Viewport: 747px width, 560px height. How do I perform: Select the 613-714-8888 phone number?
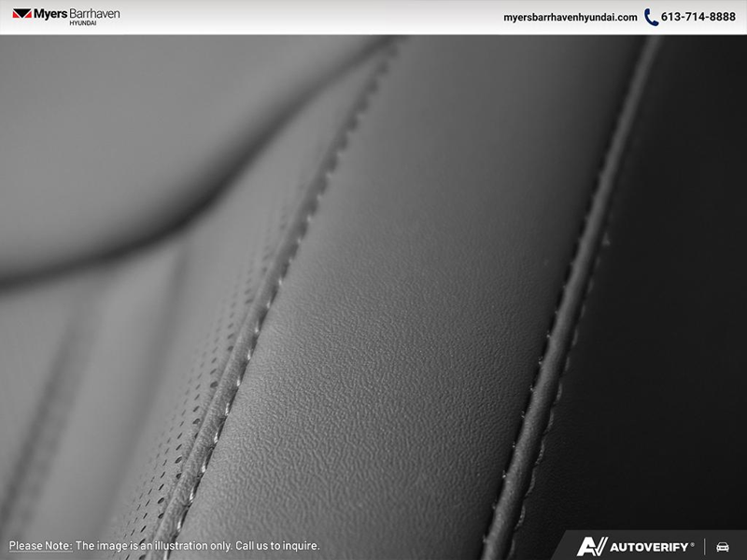tap(698, 17)
